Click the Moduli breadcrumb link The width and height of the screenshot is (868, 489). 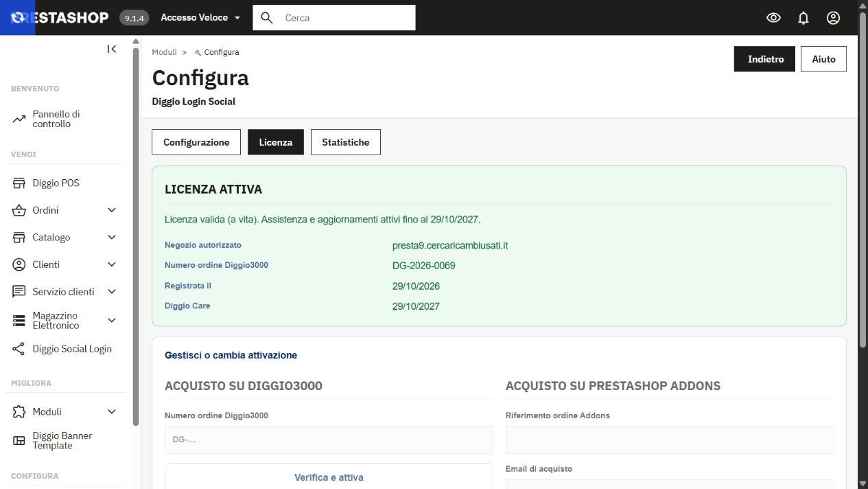(x=165, y=52)
